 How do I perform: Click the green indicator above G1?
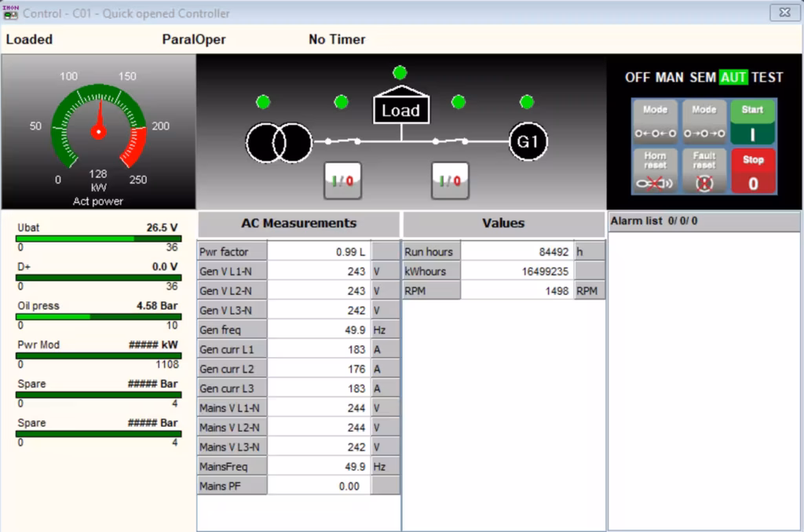[527, 102]
